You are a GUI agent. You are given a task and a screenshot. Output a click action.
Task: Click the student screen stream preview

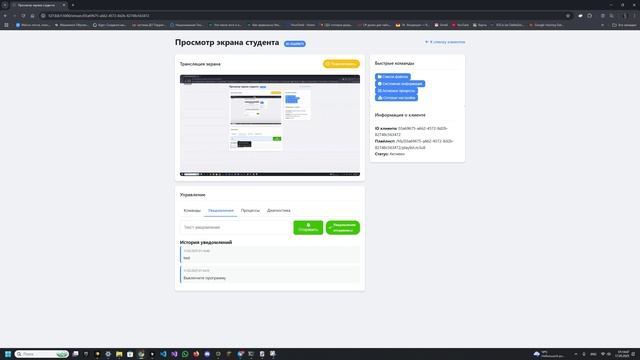tap(270, 125)
